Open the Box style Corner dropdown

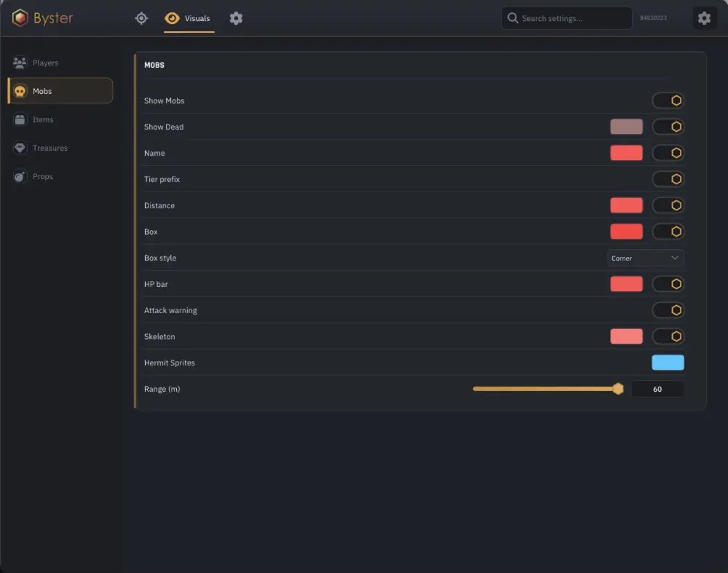click(x=645, y=258)
